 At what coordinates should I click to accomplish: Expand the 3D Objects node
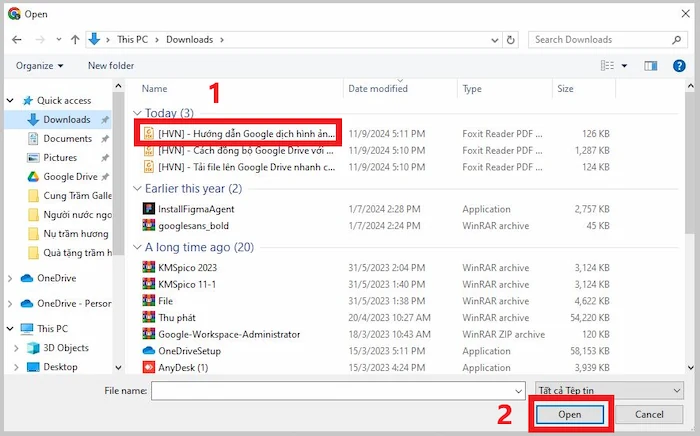(x=17, y=348)
